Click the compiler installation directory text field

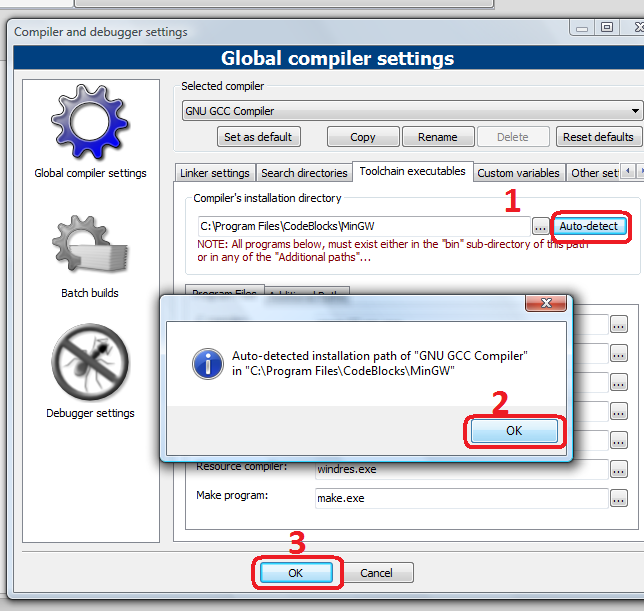click(360, 227)
